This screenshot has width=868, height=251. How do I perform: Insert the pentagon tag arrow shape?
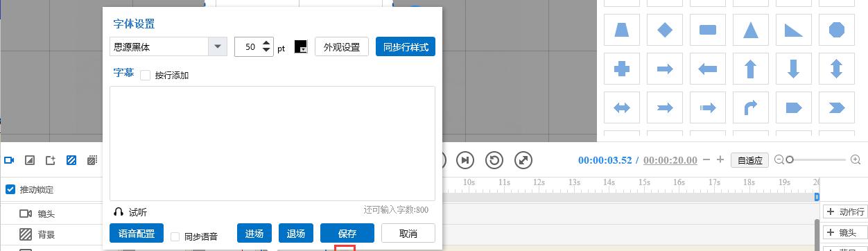pos(794,107)
